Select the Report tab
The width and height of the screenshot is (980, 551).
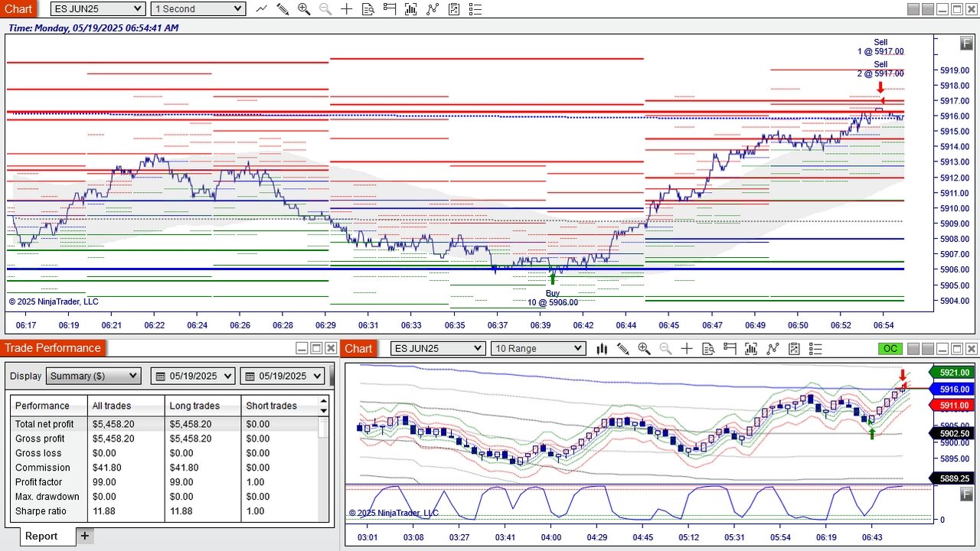point(41,536)
